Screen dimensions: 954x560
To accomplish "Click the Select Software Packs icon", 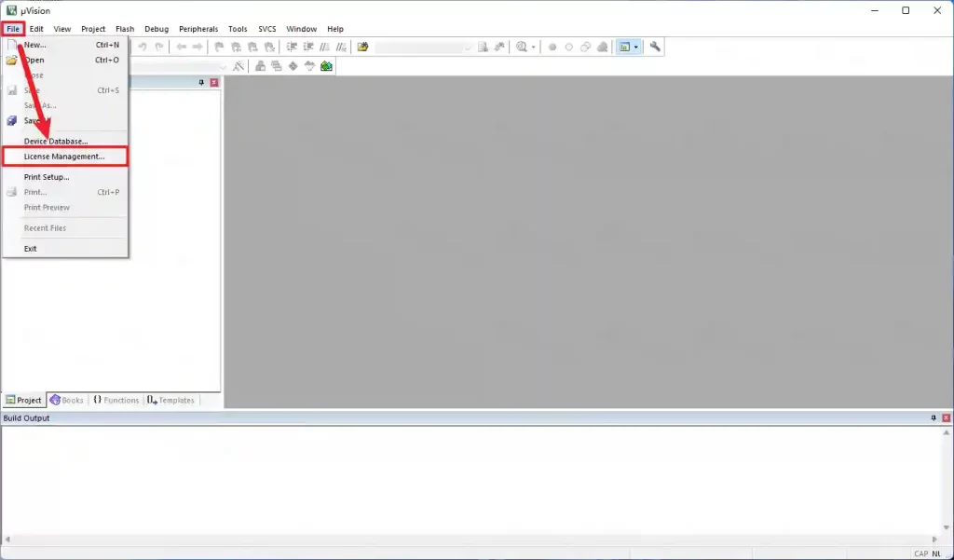I will point(309,66).
